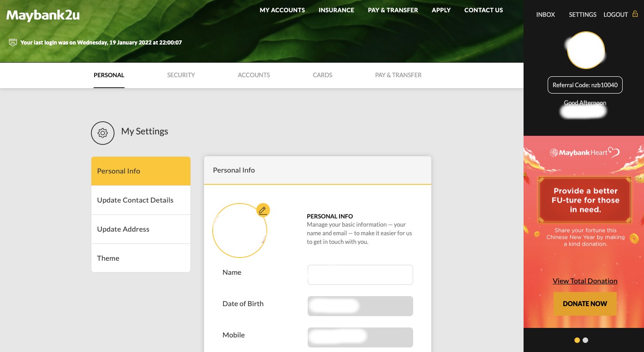Screen dimensions: 644x352
Task: Click the 'Good Afternoon' greeting text
Action: point(585,103)
